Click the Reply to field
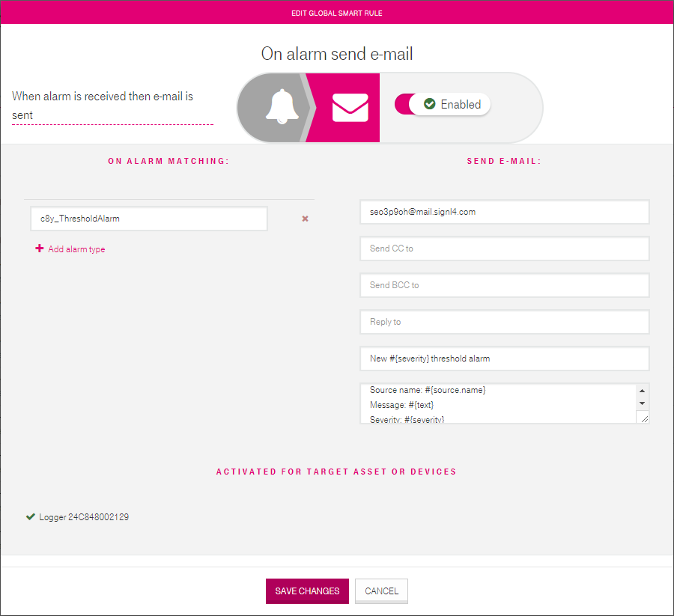674x616 pixels. (x=504, y=322)
